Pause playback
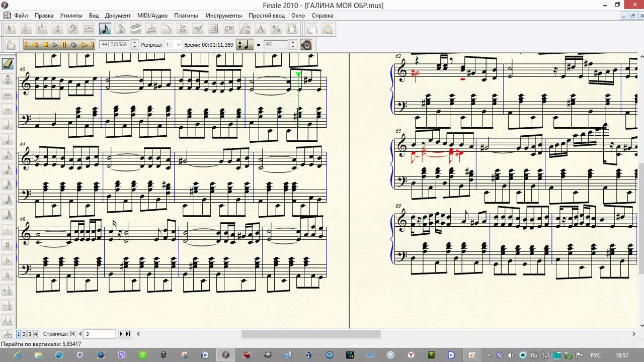 [64, 45]
